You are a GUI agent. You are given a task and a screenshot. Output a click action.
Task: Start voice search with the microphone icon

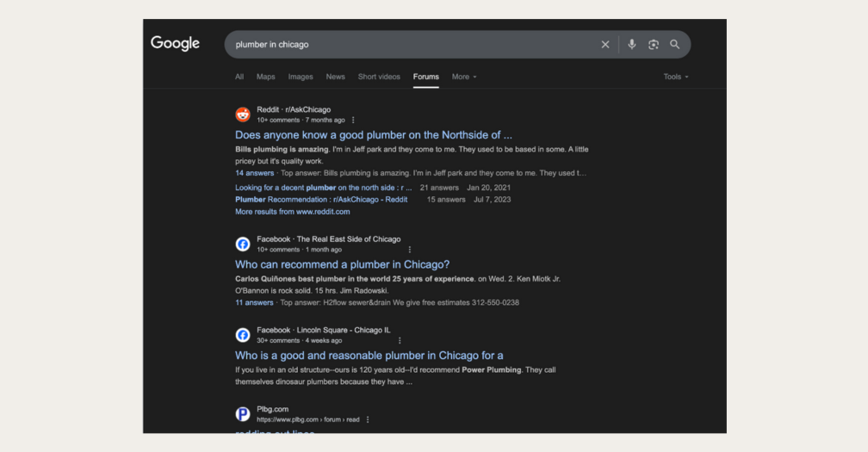pos(632,45)
